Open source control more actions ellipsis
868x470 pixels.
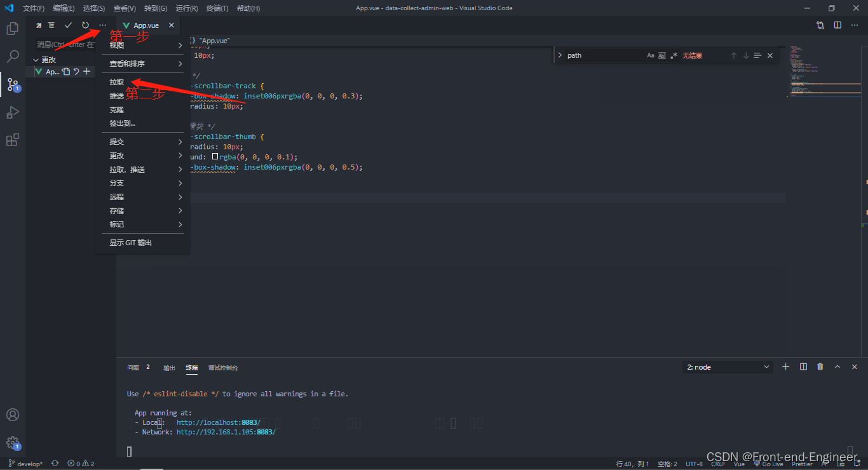coord(102,25)
